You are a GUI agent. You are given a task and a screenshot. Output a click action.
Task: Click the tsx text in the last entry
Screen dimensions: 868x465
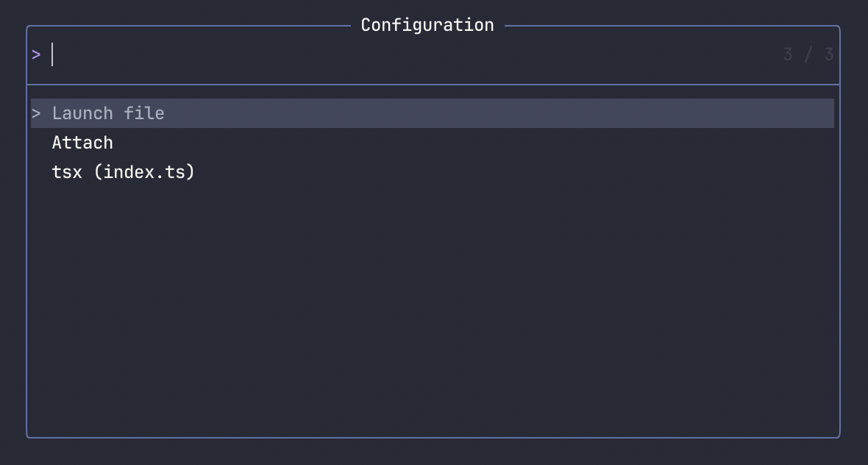click(x=67, y=172)
